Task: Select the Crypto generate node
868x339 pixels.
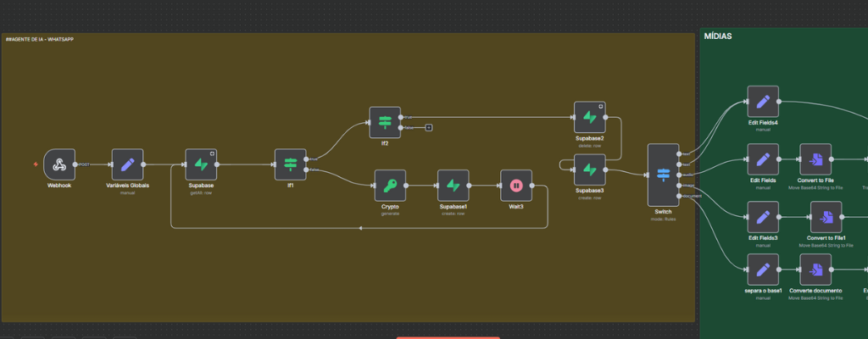Action: pyautogui.click(x=390, y=186)
